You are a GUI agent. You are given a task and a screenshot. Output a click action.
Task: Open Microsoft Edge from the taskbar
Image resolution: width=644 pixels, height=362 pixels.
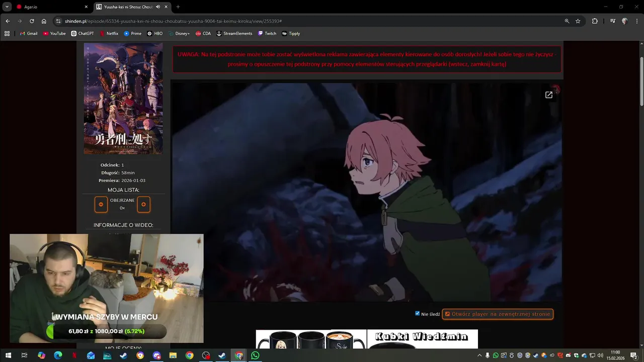[58, 355]
